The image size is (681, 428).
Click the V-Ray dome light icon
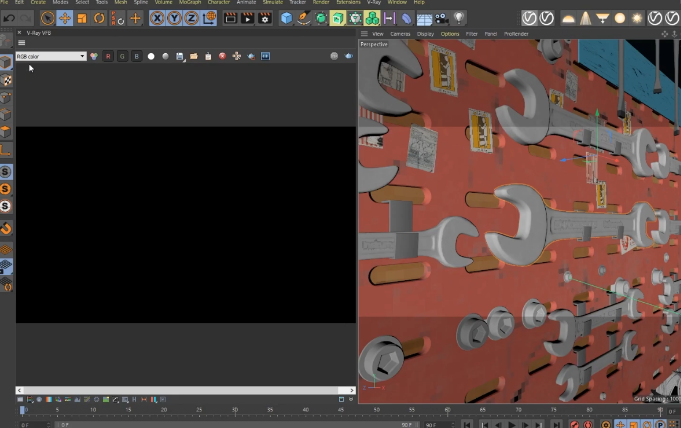coord(568,18)
